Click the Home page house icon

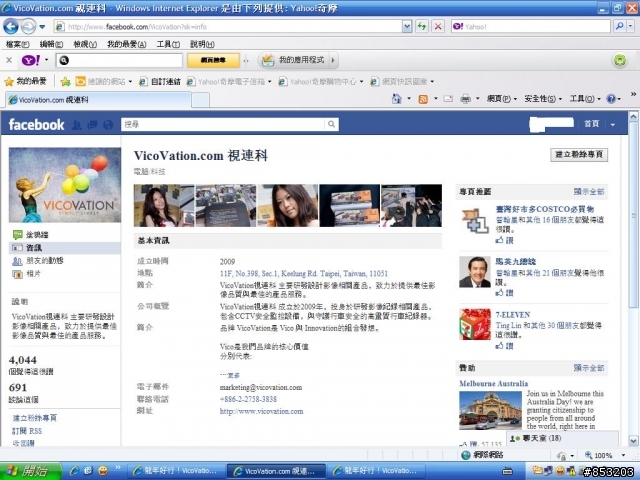(397, 99)
